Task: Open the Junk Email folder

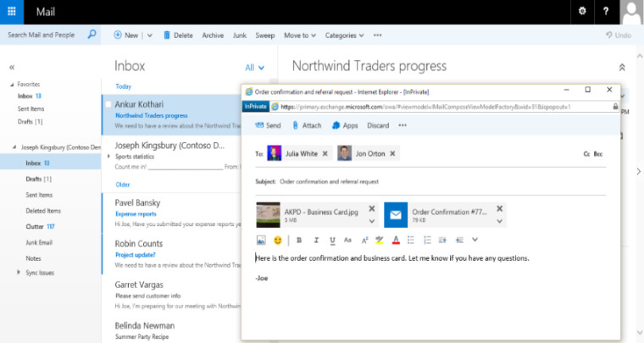Action: click(x=39, y=242)
